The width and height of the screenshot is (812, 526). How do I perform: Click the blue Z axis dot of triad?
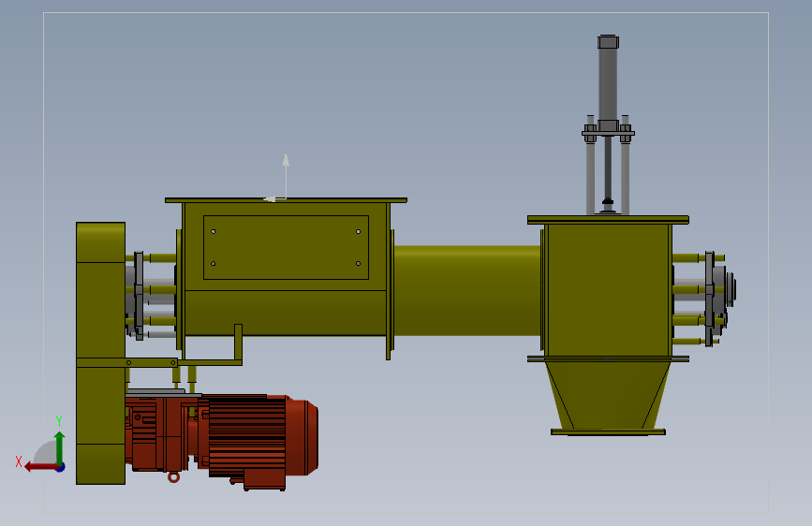click(61, 467)
